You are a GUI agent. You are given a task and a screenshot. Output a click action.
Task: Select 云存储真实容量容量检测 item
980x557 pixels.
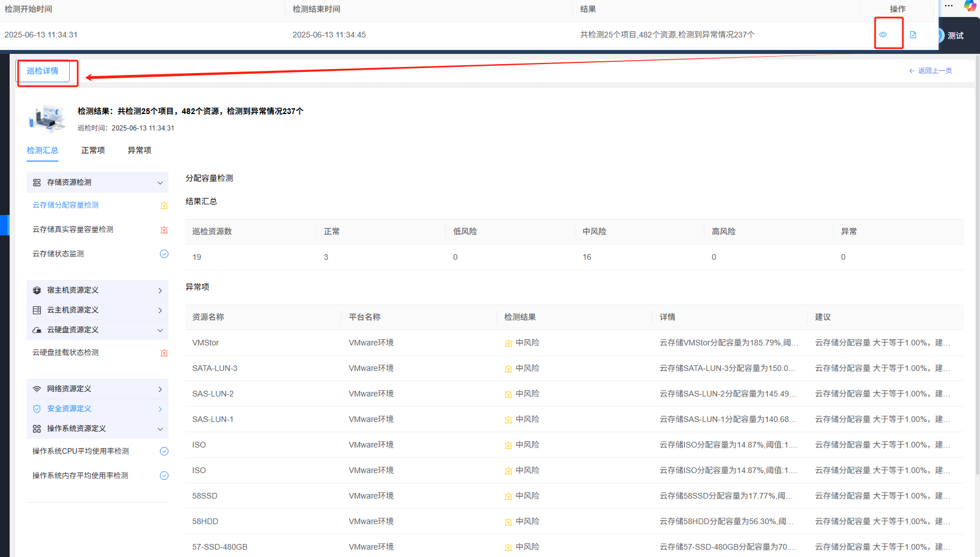[73, 229]
